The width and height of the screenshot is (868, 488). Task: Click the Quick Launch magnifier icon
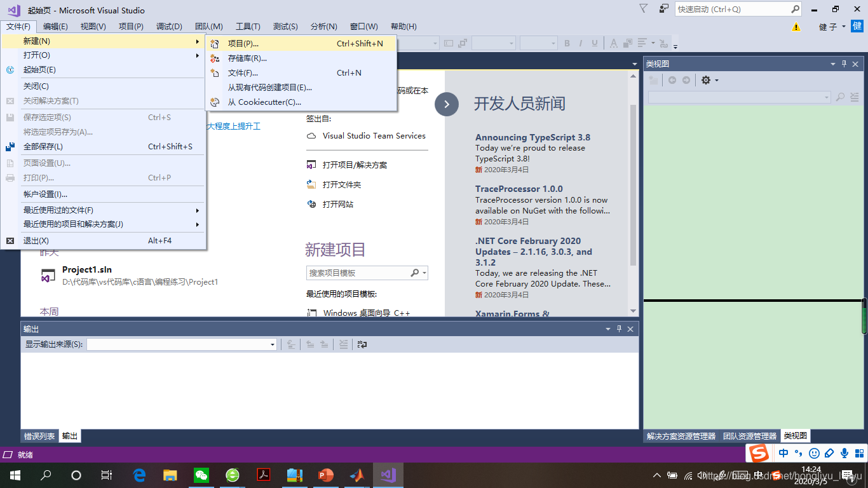tap(795, 10)
